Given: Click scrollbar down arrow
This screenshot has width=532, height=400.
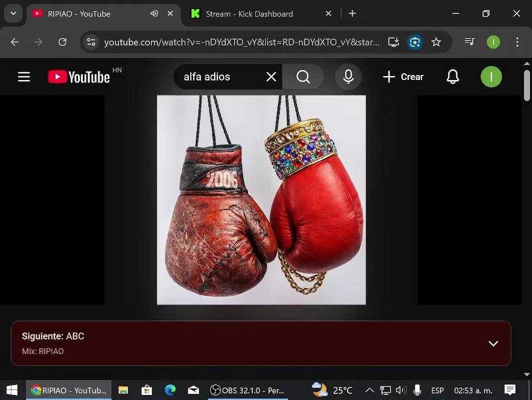Looking at the screenshot, I should point(526,374).
